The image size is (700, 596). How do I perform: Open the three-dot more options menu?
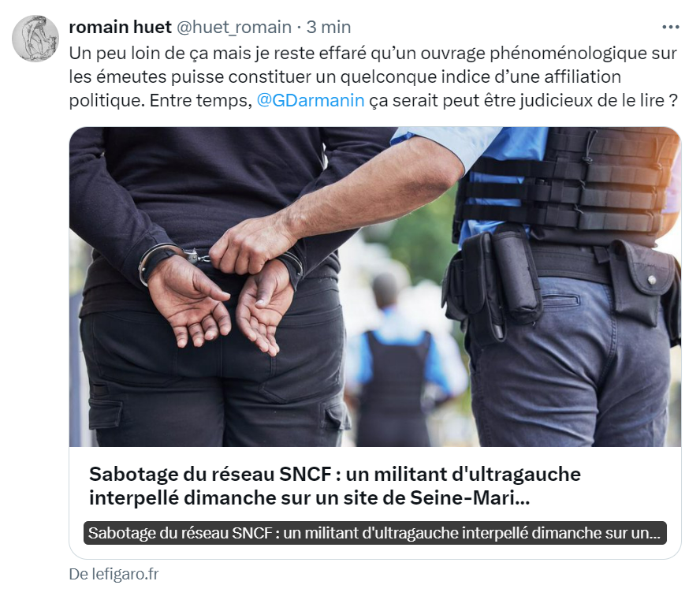[670, 28]
